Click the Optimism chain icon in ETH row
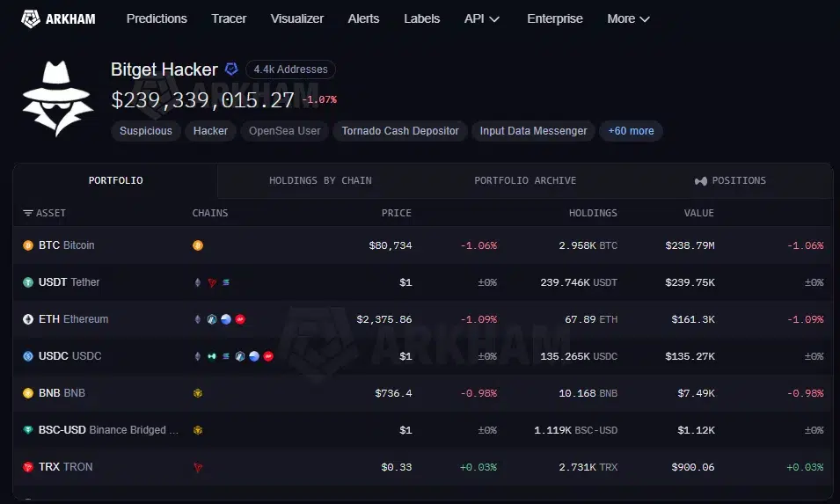This screenshot has width=840, height=504. point(240,319)
